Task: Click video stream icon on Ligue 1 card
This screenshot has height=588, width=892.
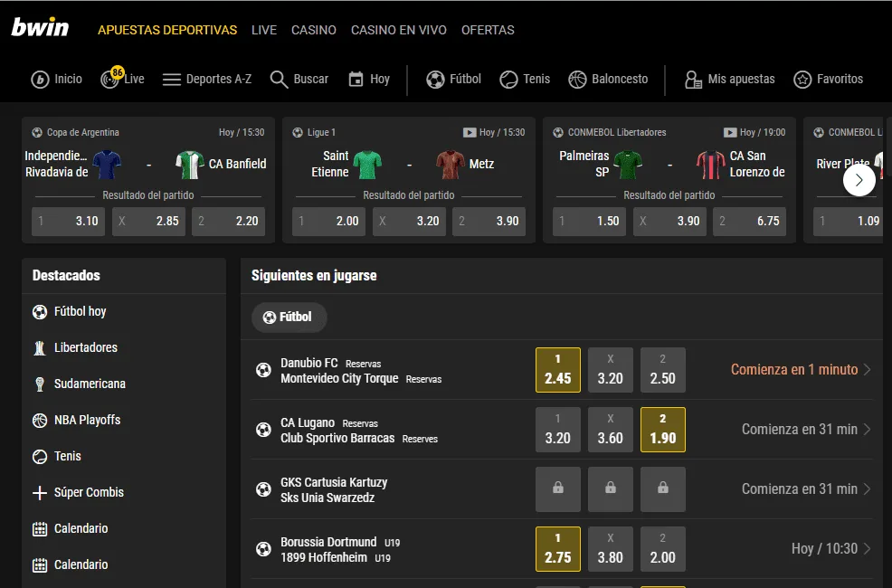Action: point(470,132)
